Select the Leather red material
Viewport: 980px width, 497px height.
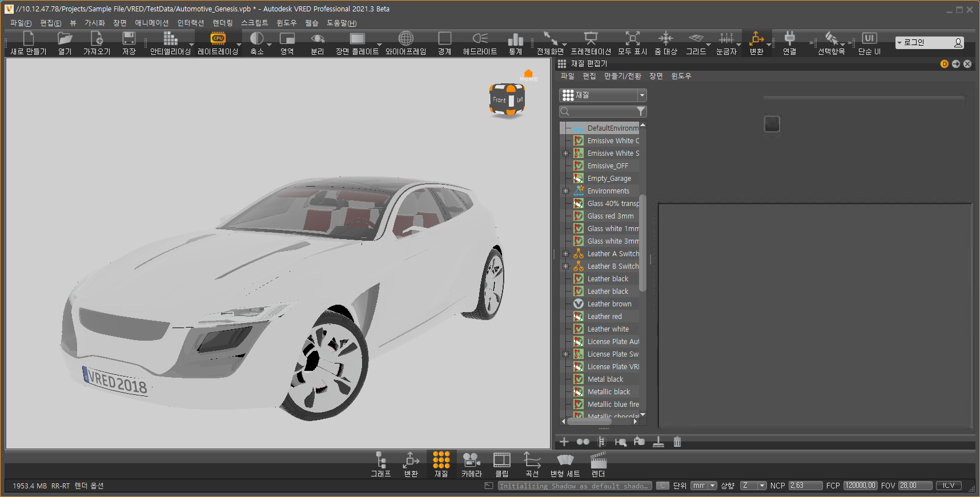(604, 317)
